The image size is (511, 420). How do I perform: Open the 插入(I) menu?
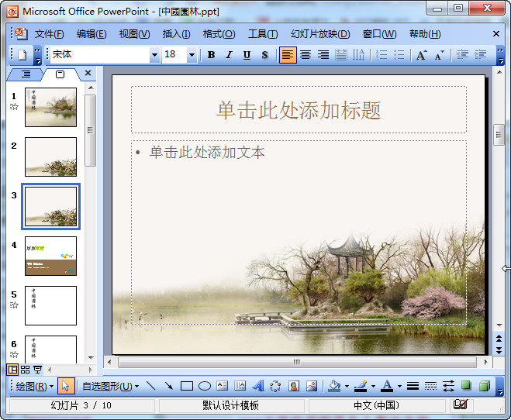pyautogui.click(x=176, y=34)
